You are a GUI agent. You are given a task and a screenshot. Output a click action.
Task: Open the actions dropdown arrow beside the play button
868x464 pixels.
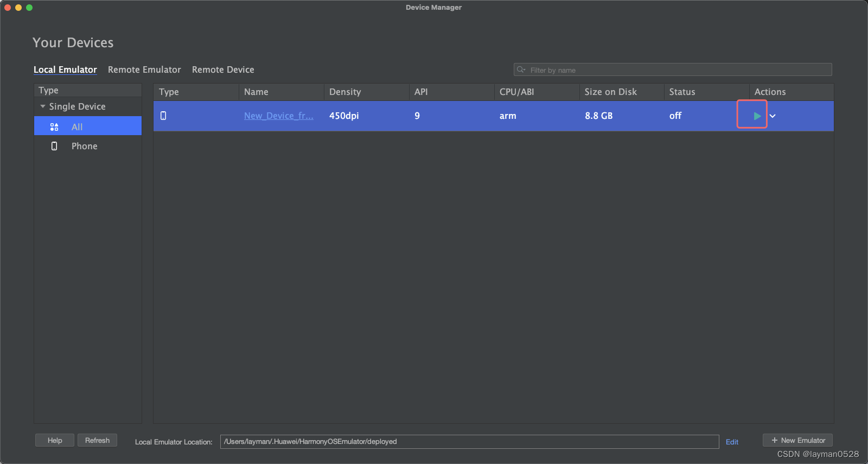click(773, 116)
